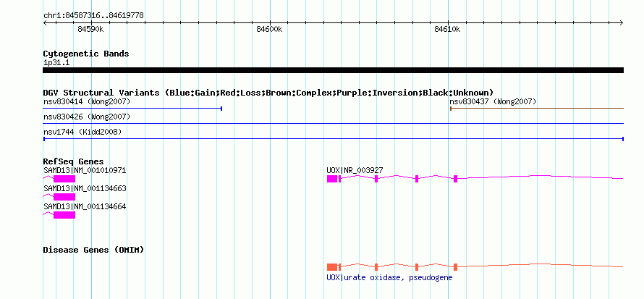Viewport: 644px width, 299px height.
Task: Click the RefSeq Genes track title
Action: pos(74,161)
